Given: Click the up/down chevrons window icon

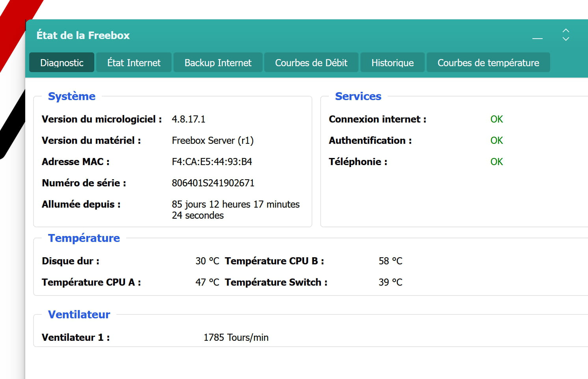Looking at the screenshot, I should 566,35.
